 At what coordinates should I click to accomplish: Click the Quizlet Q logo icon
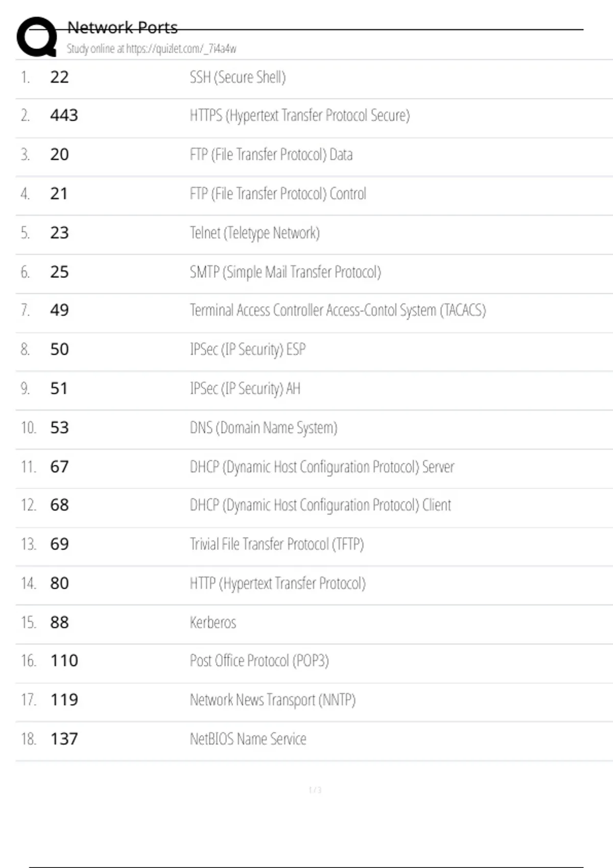(37, 37)
